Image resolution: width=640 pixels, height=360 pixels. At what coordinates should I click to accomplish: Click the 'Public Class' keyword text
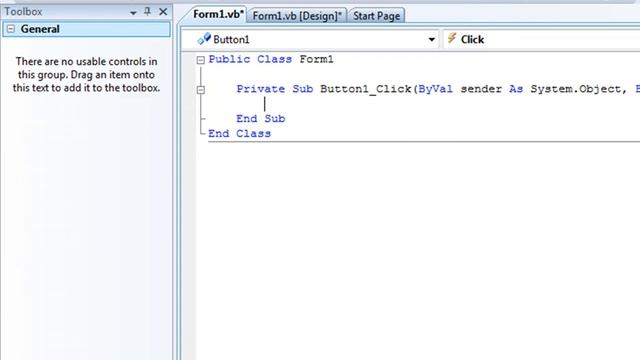tap(250, 59)
